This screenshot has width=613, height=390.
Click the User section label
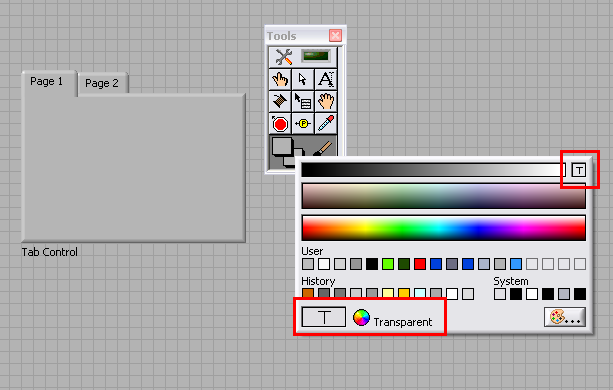point(312,251)
